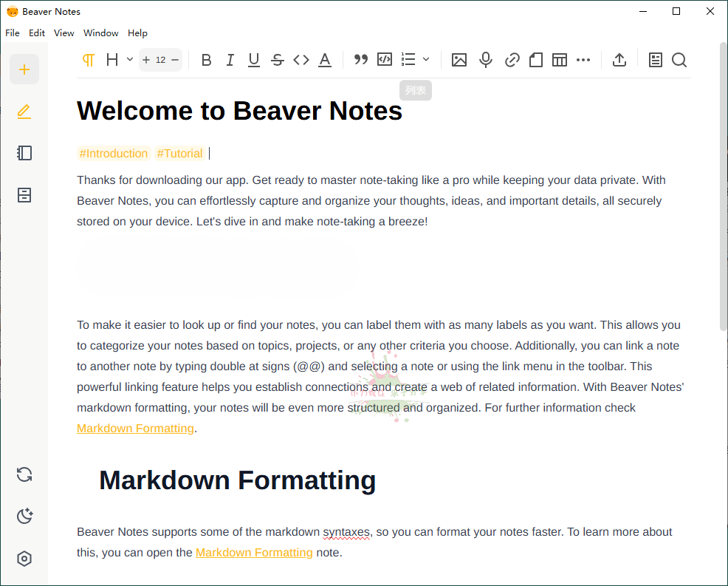Expand the list type dropdown arrow
The height and width of the screenshot is (586, 728).
[426, 59]
